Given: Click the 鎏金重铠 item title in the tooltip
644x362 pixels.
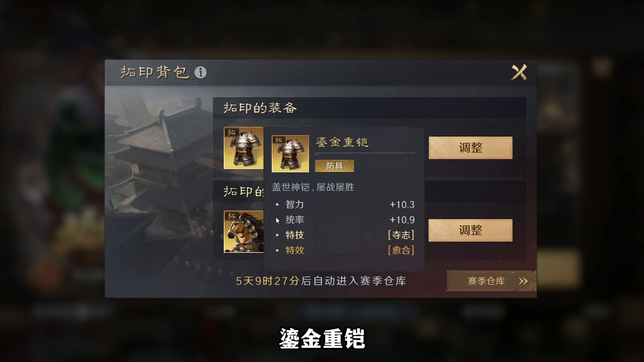Looking at the screenshot, I should click(x=342, y=142).
